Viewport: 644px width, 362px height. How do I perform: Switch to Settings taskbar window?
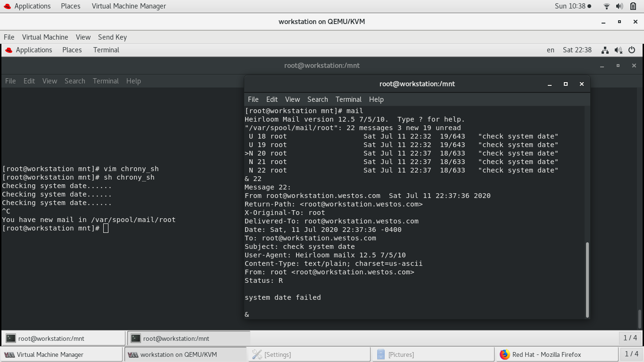pos(309,354)
